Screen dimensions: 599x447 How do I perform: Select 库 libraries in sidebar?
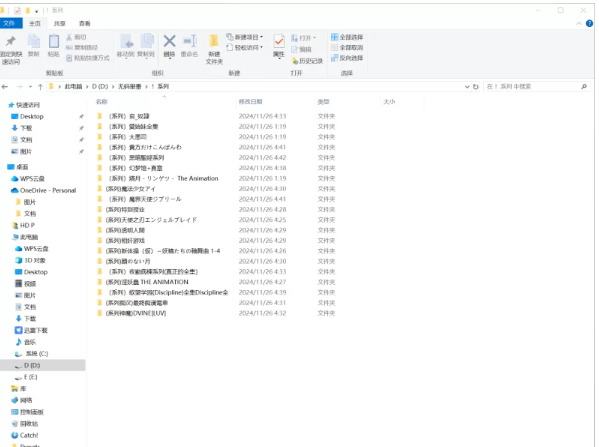tap(19, 389)
